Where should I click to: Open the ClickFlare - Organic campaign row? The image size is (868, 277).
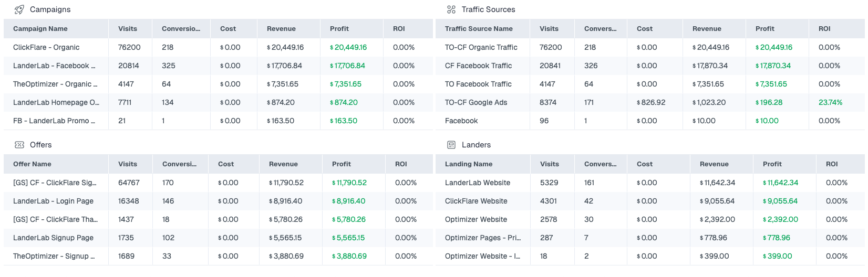point(46,47)
